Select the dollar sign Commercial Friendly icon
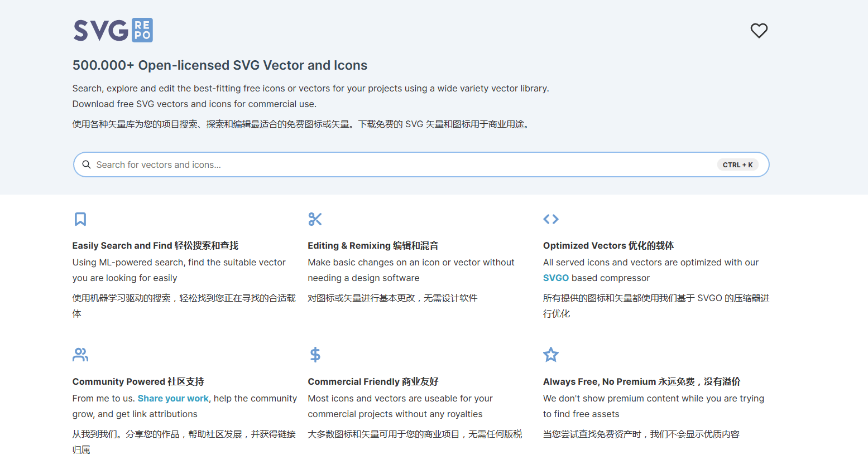Viewport: 868px width, 455px height. tap(315, 355)
